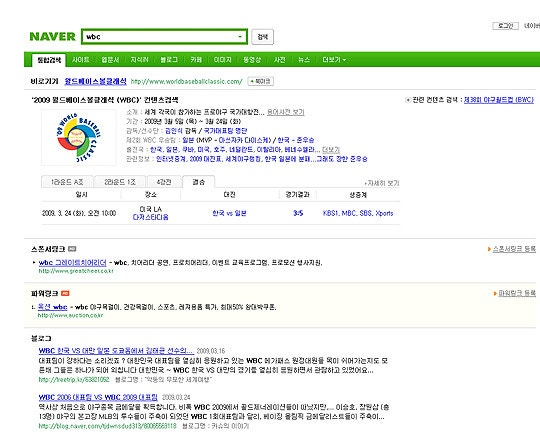Click the 김인식 manager link
Screen dimensions: 540x437
click(174, 131)
